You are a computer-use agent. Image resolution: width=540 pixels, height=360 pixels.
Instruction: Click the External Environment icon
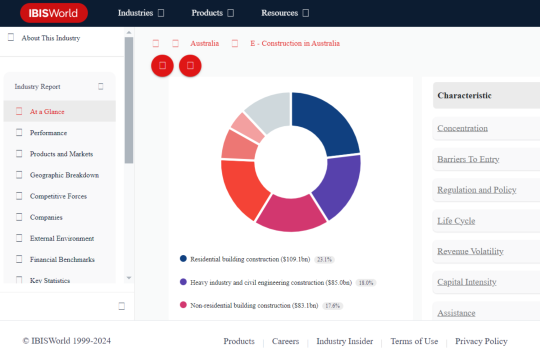point(19,238)
